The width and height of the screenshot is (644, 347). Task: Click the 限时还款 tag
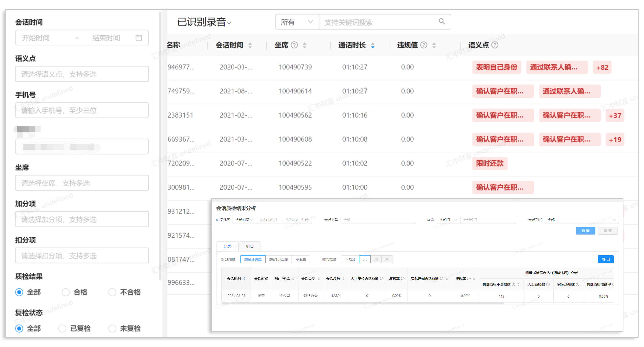[x=489, y=163]
